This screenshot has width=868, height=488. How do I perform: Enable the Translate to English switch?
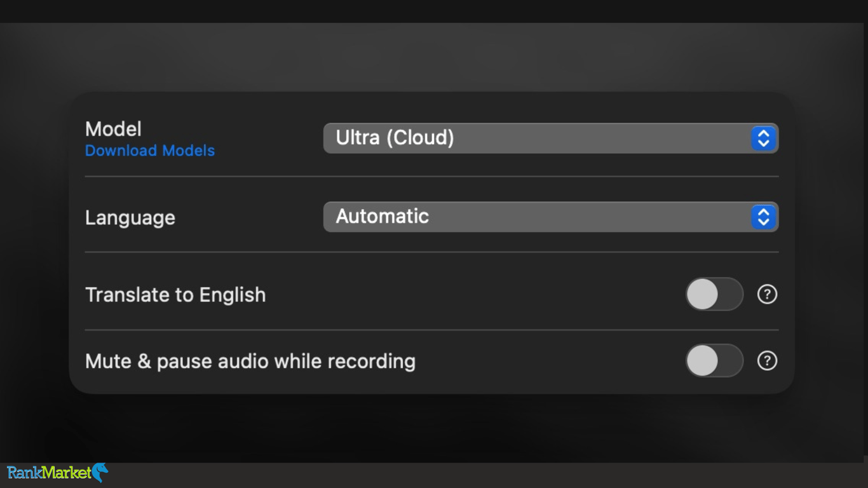(x=714, y=294)
